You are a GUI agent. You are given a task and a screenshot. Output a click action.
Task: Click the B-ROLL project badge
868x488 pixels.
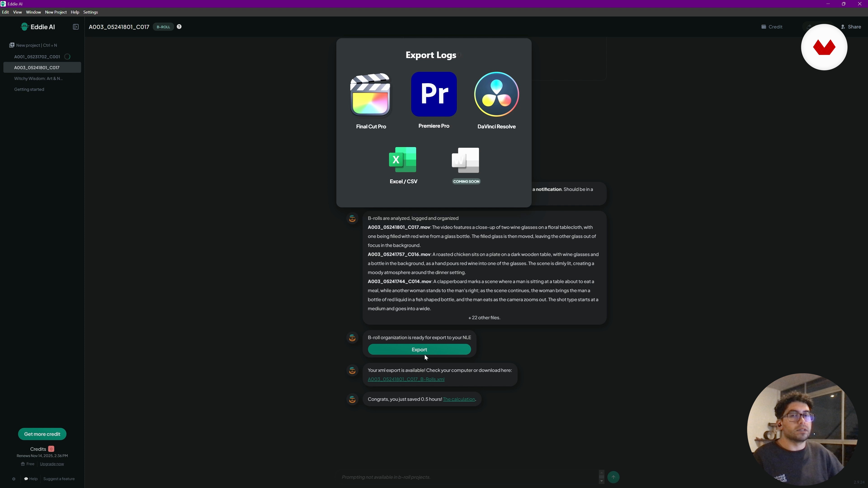click(x=163, y=27)
